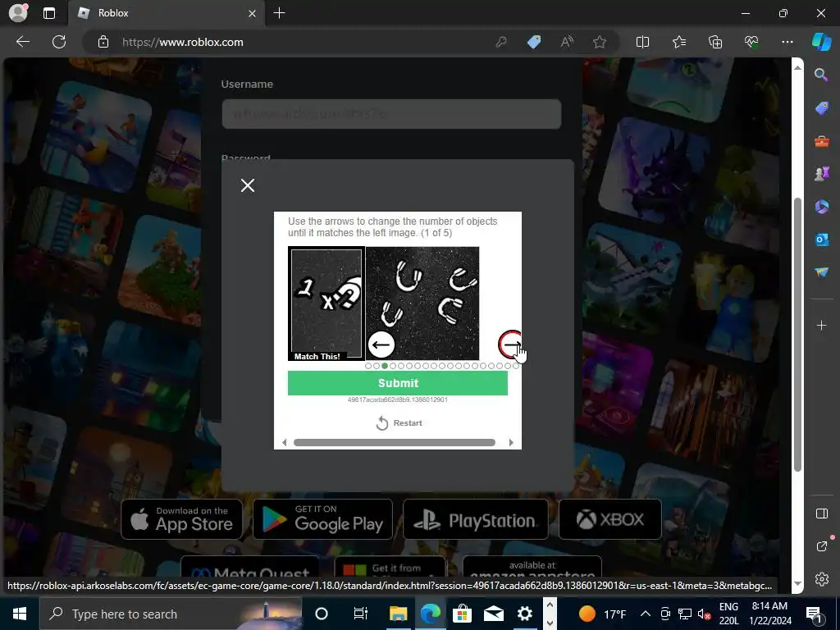The image size is (840, 630).
Task: Open the Google Play badge
Action: point(322,519)
